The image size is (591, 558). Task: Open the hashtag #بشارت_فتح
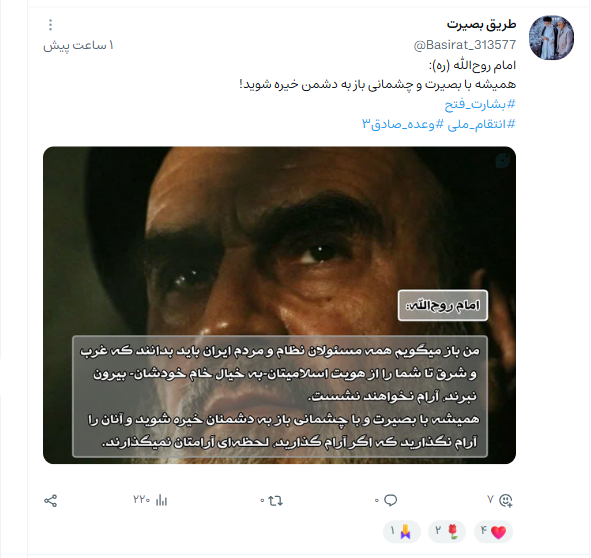click(x=480, y=104)
